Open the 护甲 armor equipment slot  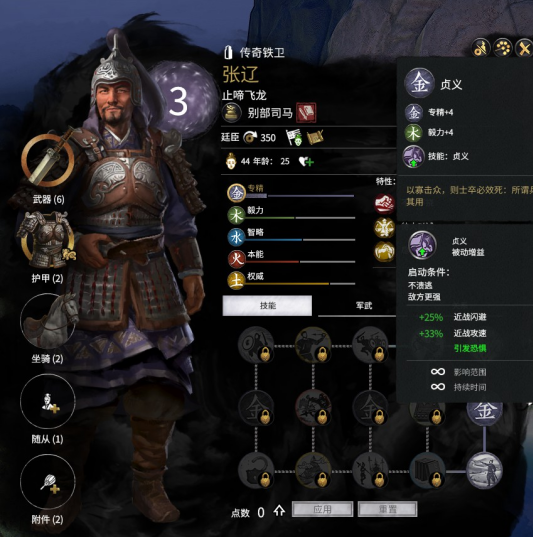pos(48,240)
